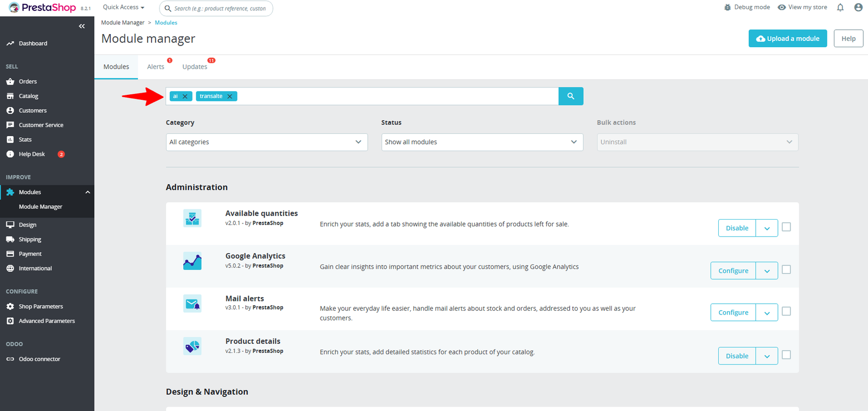Viewport: 868px width, 411px height.
Task: Open Debug mode bug icon
Action: pyautogui.click(x=727, y=8)
